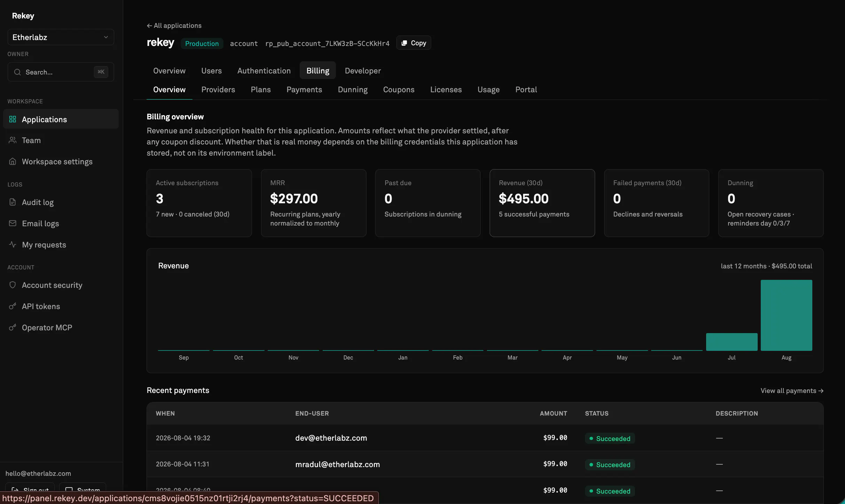845x504 pixels.
Task: Switch to the Licenses sub-tab
Action: click(446, 89)
